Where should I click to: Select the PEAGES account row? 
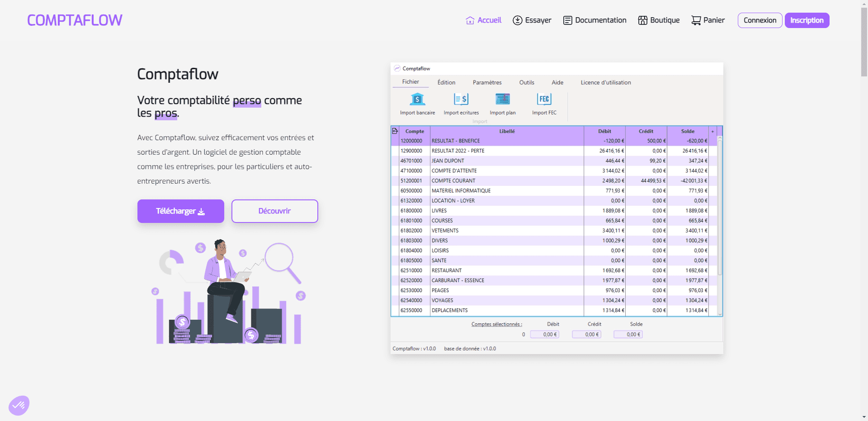554,290
